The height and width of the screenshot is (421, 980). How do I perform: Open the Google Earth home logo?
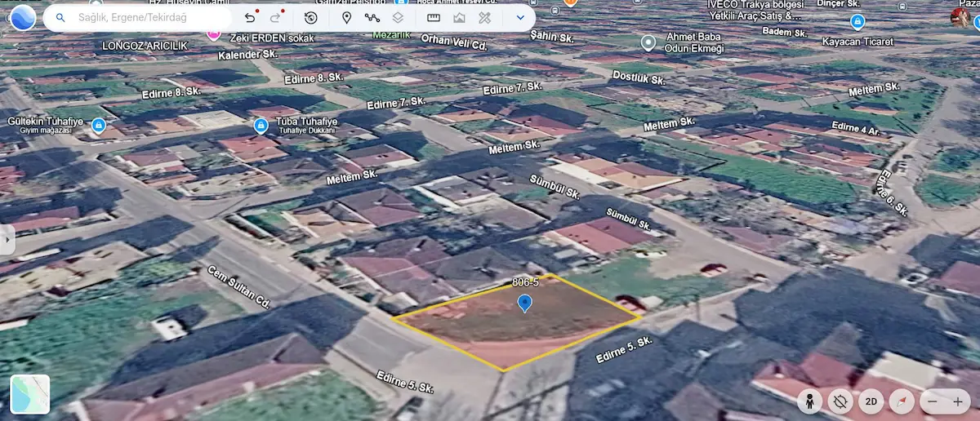pos(22,16)
